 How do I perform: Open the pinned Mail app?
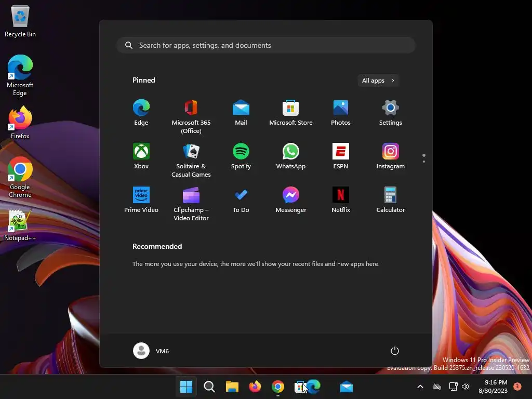pos(241,113)
